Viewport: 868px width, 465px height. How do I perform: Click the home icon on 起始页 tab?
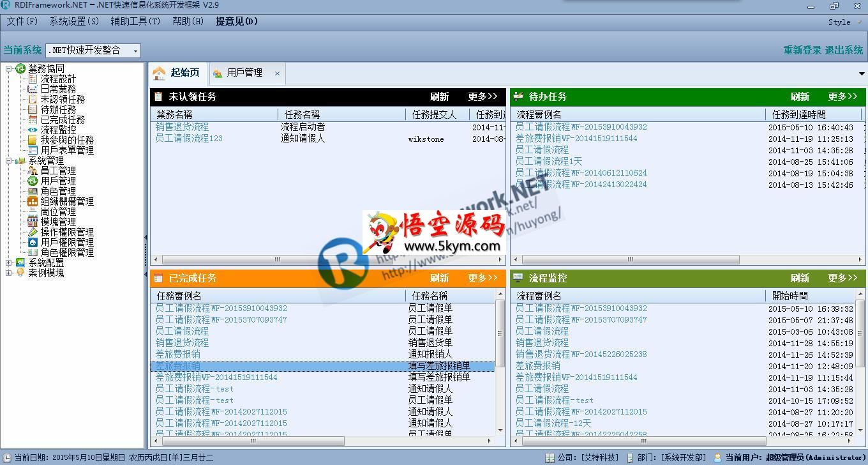click(x=160, y=73)
